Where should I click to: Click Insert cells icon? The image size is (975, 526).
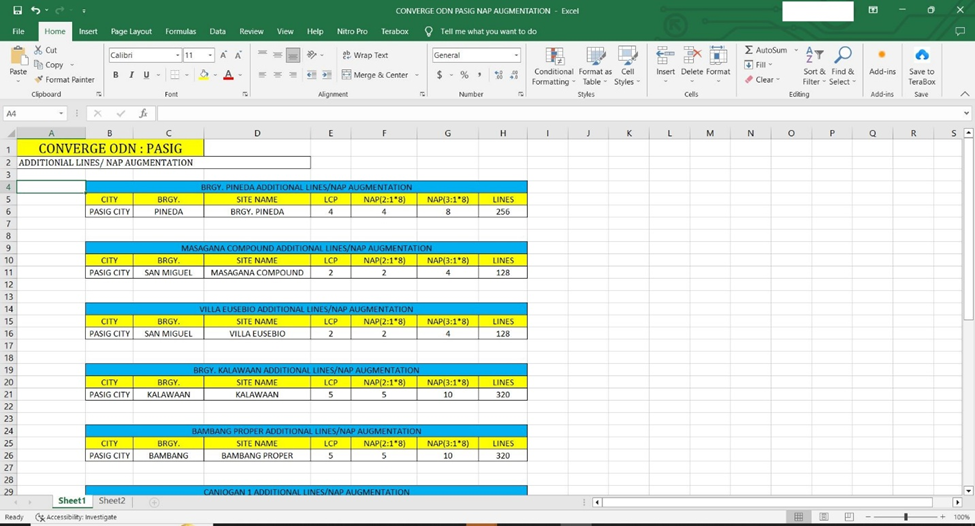pos(665,56)
